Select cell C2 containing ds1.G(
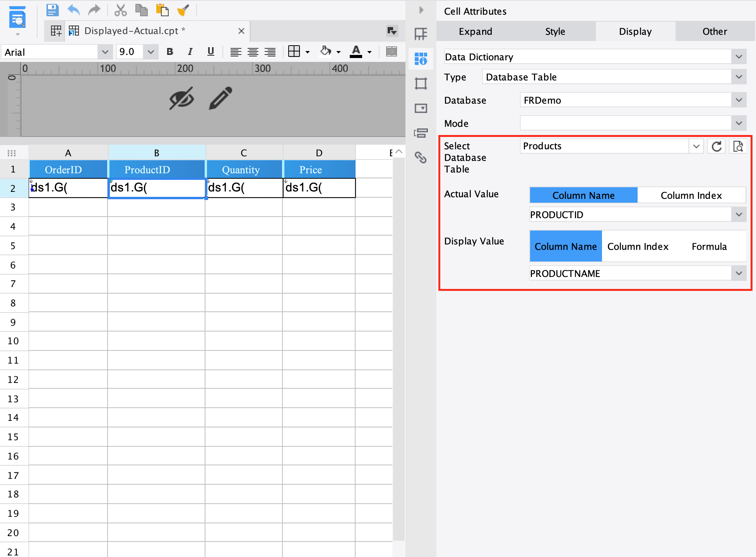 pos(244,188)
